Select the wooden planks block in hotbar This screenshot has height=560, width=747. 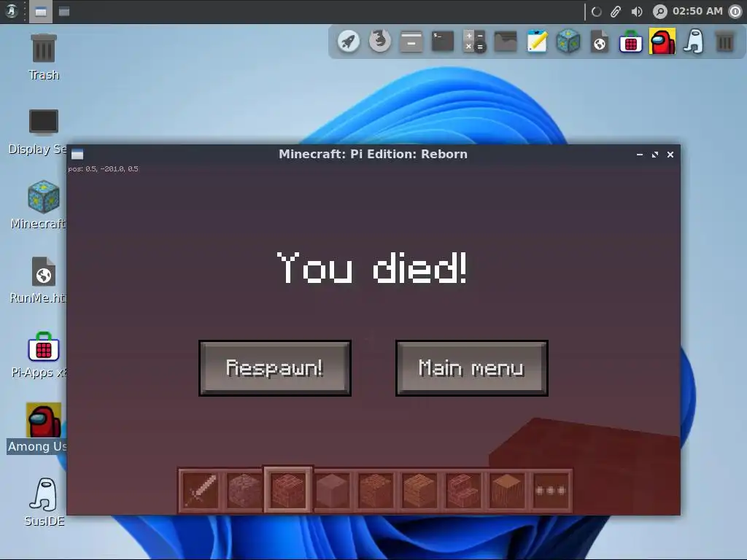click(419, 491)
